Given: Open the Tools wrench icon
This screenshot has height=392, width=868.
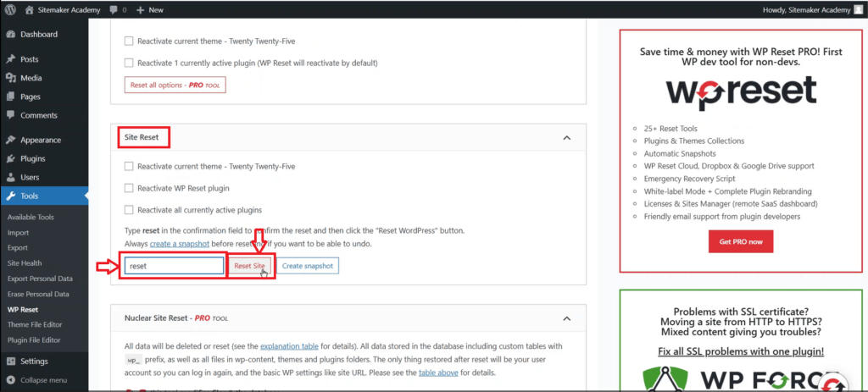Looking at the screenshot, I should [10, 196].
